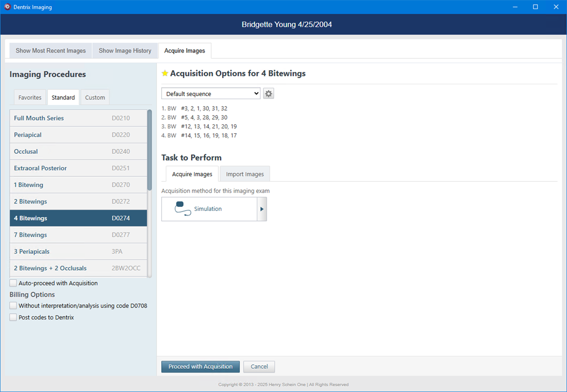Click sequence line 3 BW #12, 13, 14
Screen dimensions: 567x392
tap(199, 126)
